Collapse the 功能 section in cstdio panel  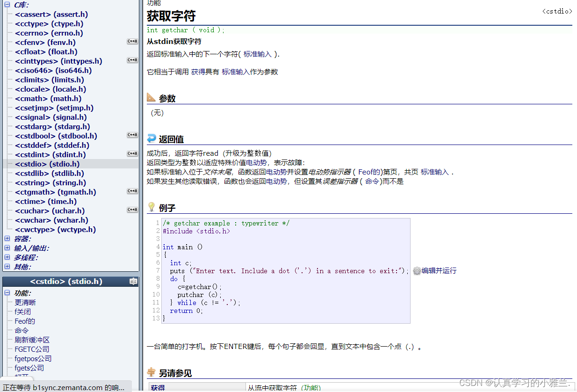point(7,293)
